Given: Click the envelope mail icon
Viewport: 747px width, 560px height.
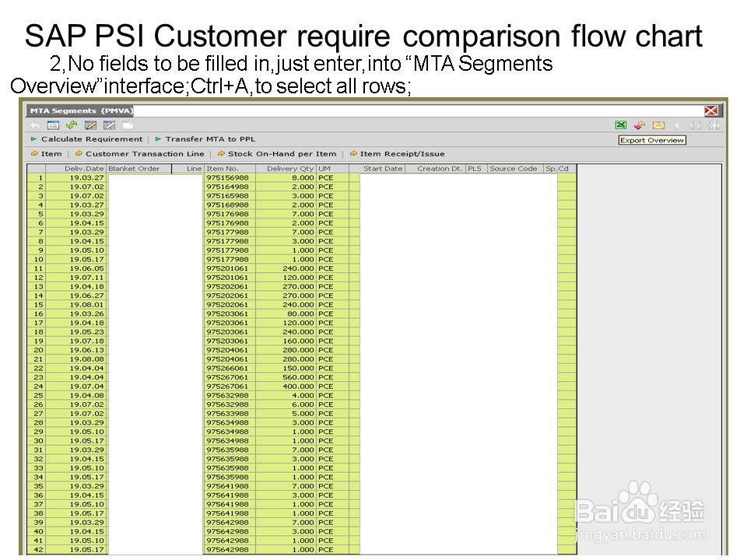Looking at the screenshot, I should 658,125.
